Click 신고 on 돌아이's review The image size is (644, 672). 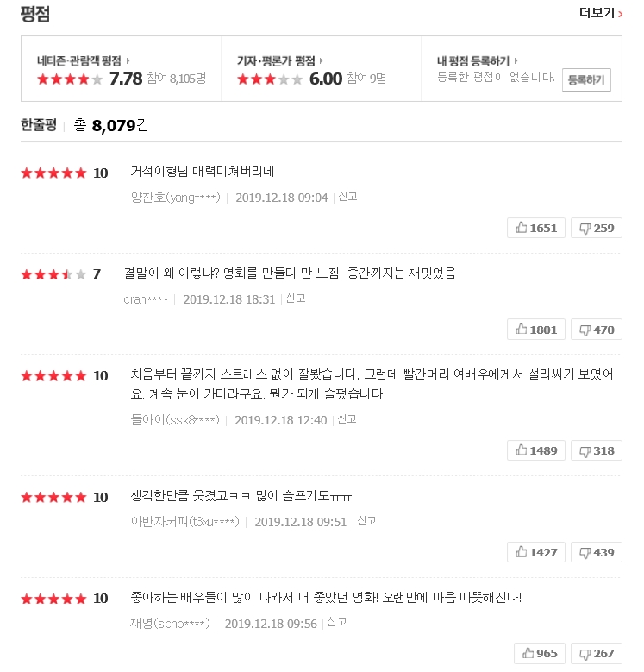click(347, 419)
